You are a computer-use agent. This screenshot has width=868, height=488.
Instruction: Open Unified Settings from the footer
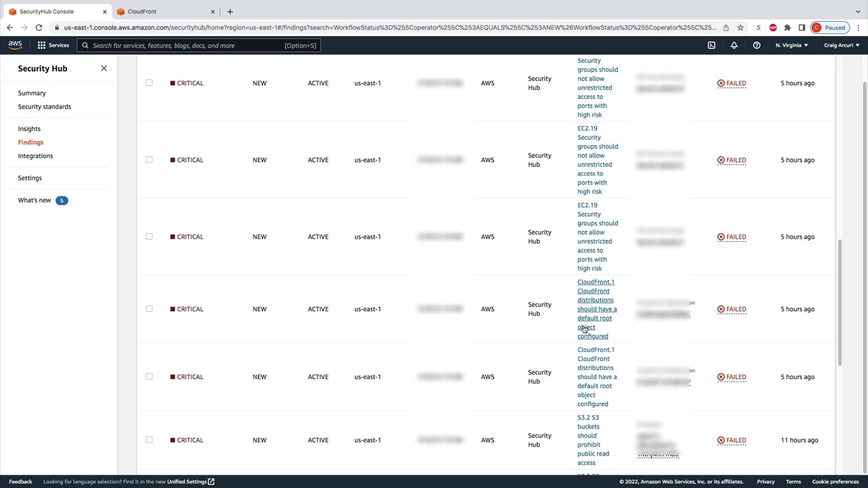pyautogui.click(x=191, y=482)
